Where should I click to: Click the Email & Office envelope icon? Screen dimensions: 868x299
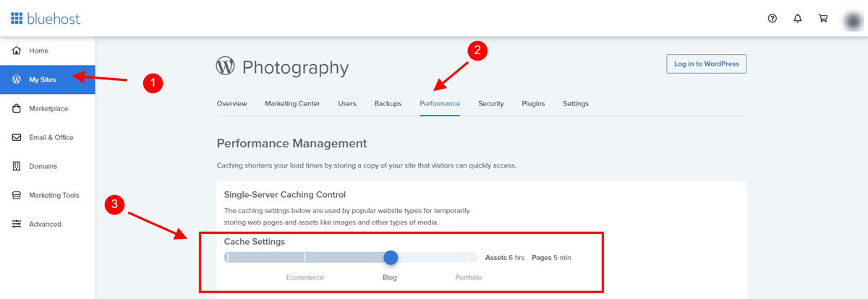(x=16, y=137)
